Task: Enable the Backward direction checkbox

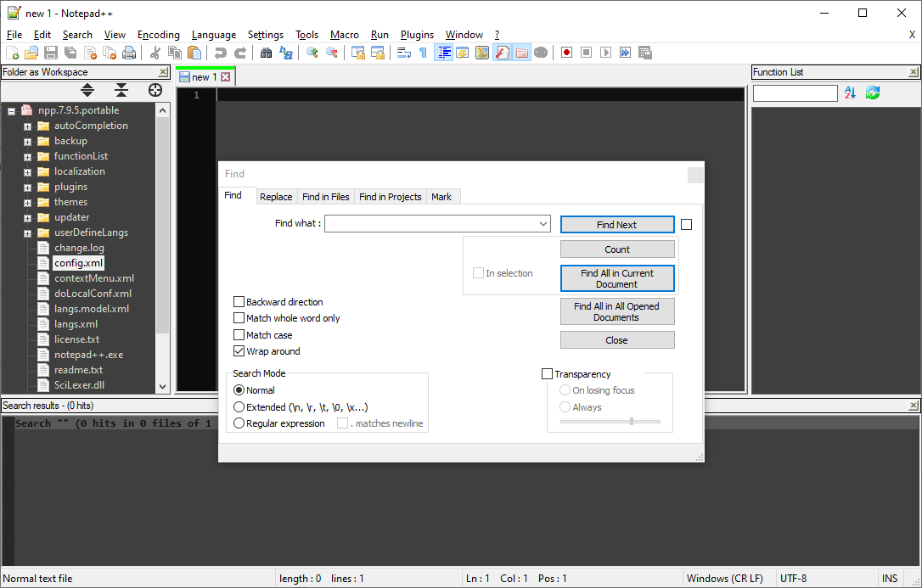Action: point(239,302)
